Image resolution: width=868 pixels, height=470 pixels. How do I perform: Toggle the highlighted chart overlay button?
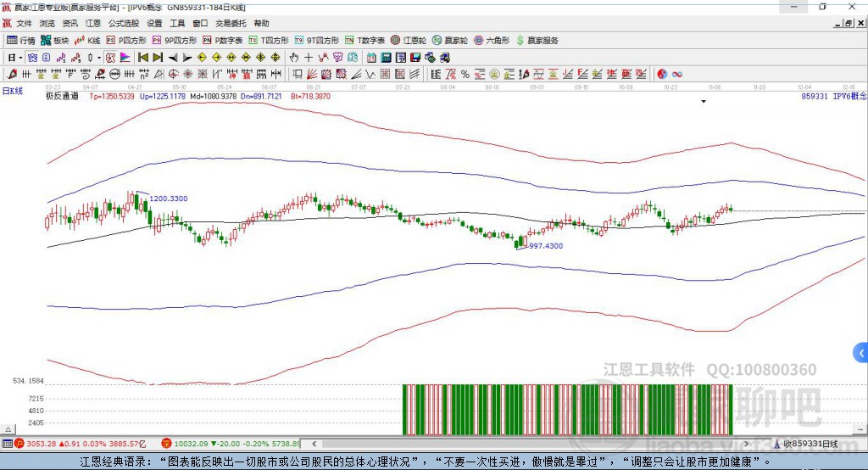point(111,57)
